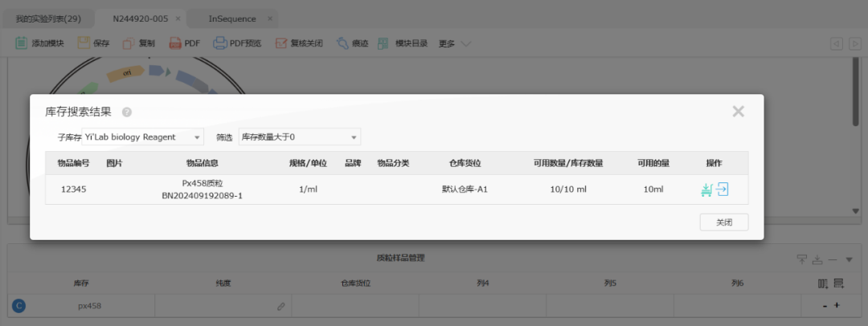Screen dimensions: 868x326
Task: Click the scrollbar down arrow of the plasmid panel
Action: [x=856, y=211]
